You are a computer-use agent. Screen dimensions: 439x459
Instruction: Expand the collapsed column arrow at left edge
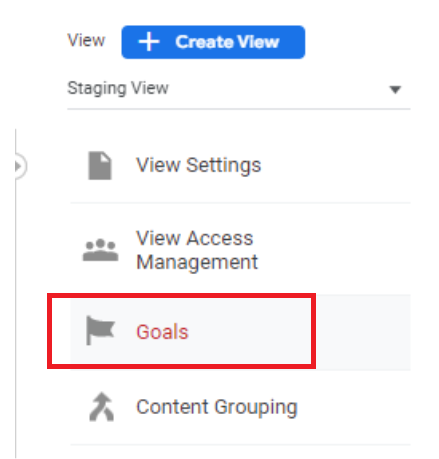point(18,166)
